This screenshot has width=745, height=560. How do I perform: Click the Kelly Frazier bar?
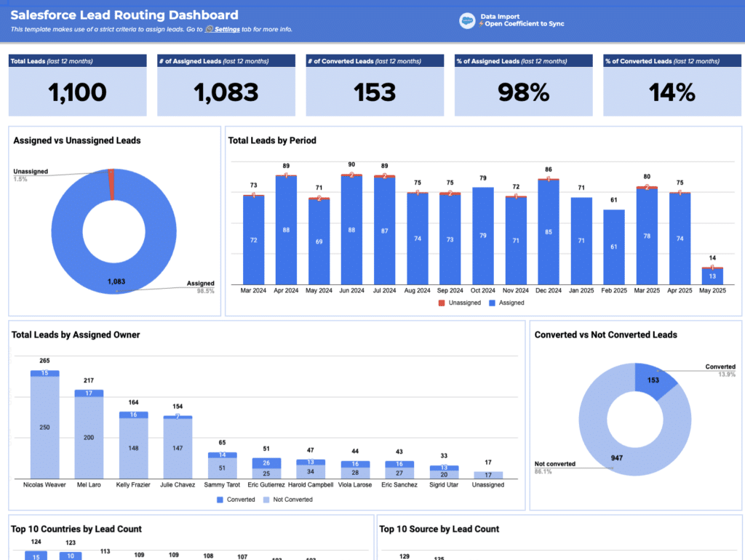pyautogui.click(x=134, y=445)
